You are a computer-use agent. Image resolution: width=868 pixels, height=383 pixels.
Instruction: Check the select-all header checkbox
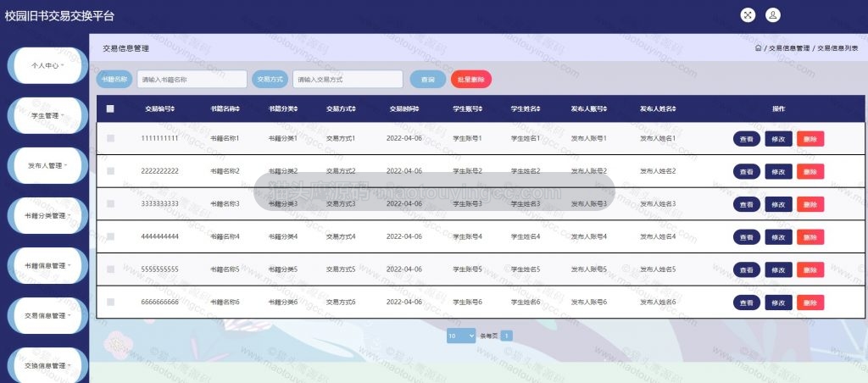click(x=110, y=108)
